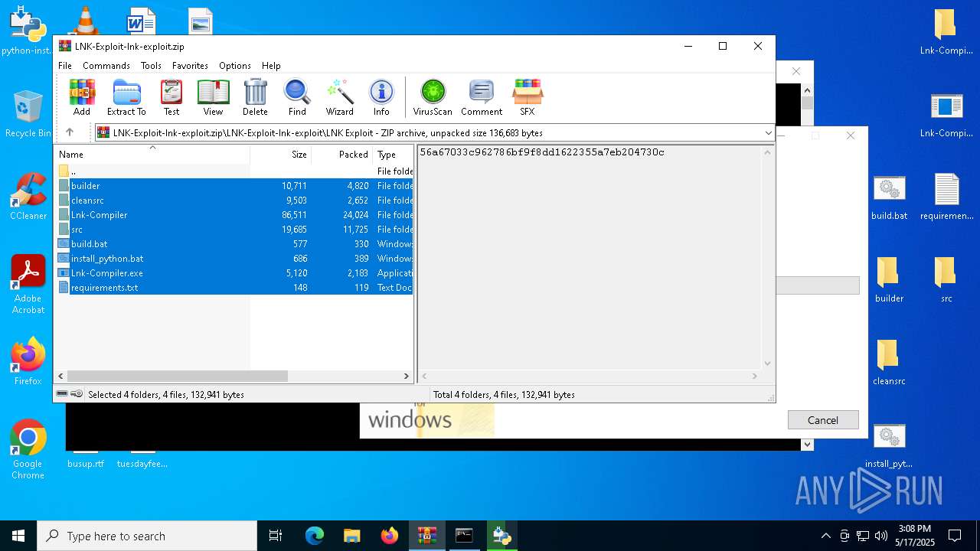
Task: Start VirusScan on the archive
Action: click(433, 97)
